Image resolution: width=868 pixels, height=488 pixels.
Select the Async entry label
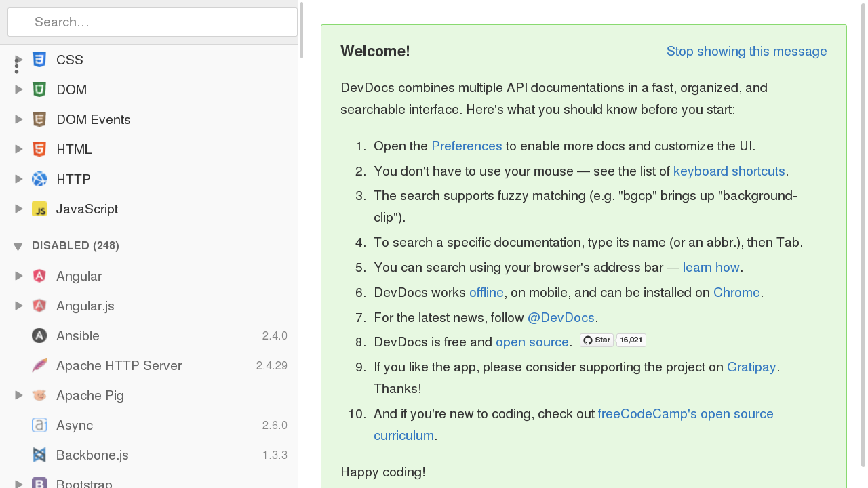click(x=75, y=425)
